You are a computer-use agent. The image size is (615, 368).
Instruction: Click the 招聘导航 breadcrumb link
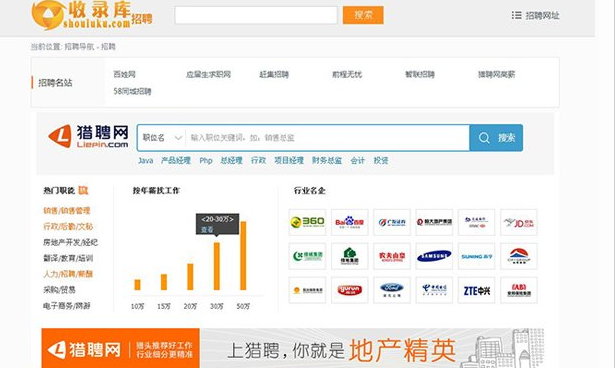pos(79,47)
